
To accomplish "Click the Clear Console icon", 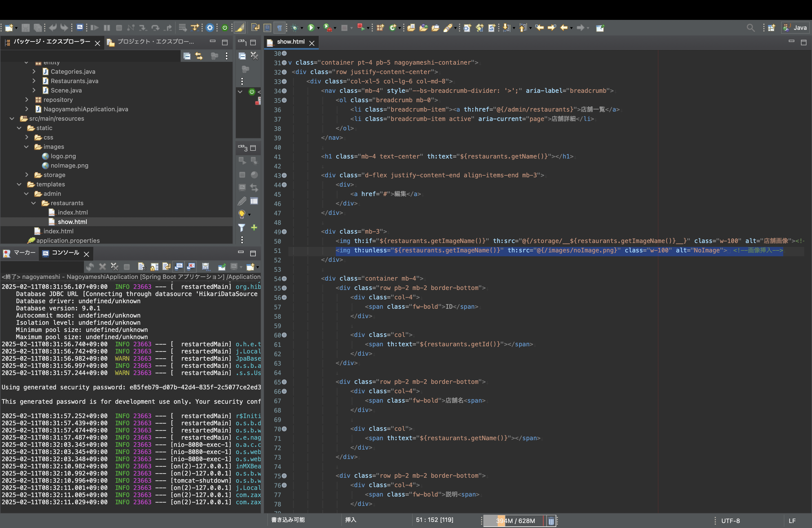I will pyautogui.click(x=142, y=266).
